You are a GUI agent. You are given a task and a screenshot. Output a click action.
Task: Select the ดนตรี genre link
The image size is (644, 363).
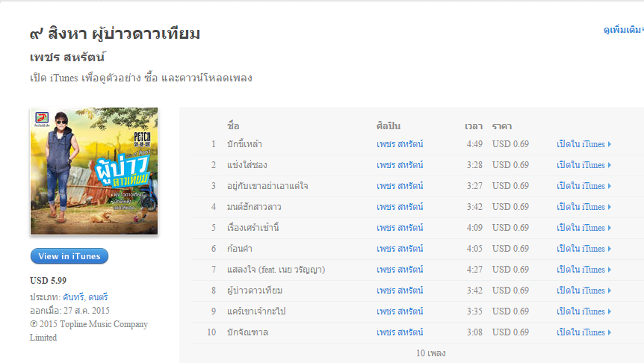click(98, 297)
